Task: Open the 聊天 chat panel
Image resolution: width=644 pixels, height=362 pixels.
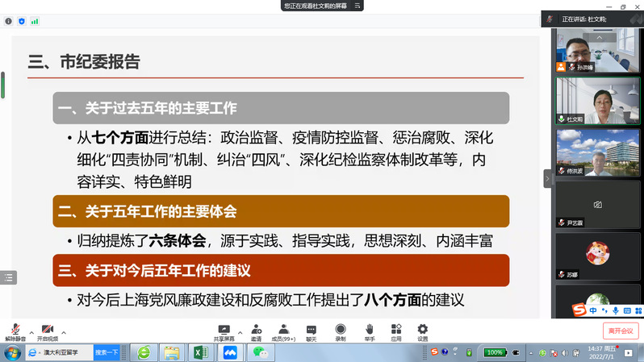Action: click(x=312, y=331)
